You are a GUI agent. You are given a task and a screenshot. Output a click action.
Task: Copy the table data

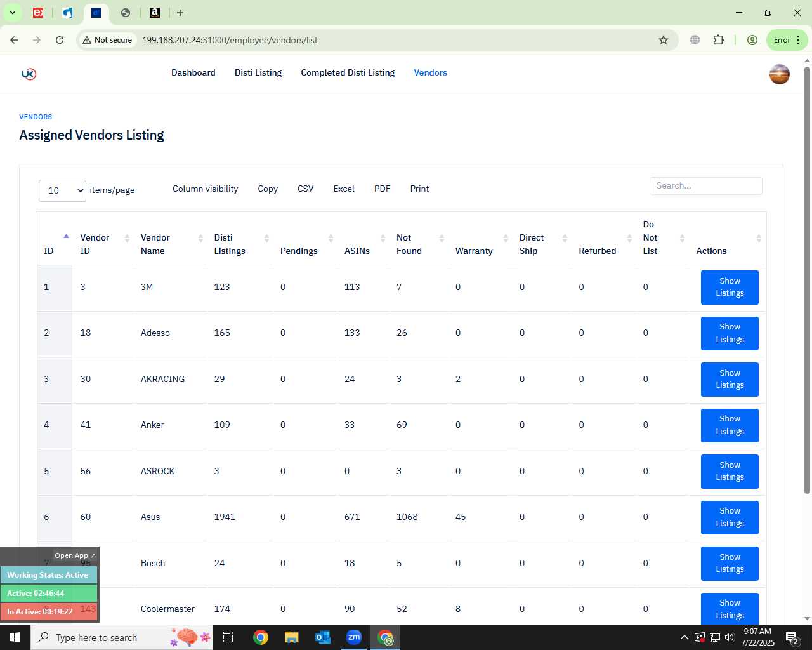click(268, 189)
